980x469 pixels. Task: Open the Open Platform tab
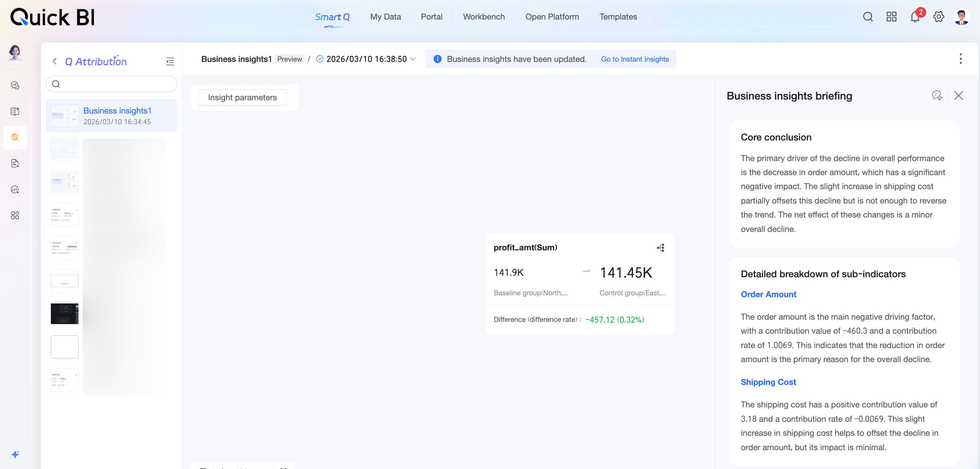pos(552,17)
